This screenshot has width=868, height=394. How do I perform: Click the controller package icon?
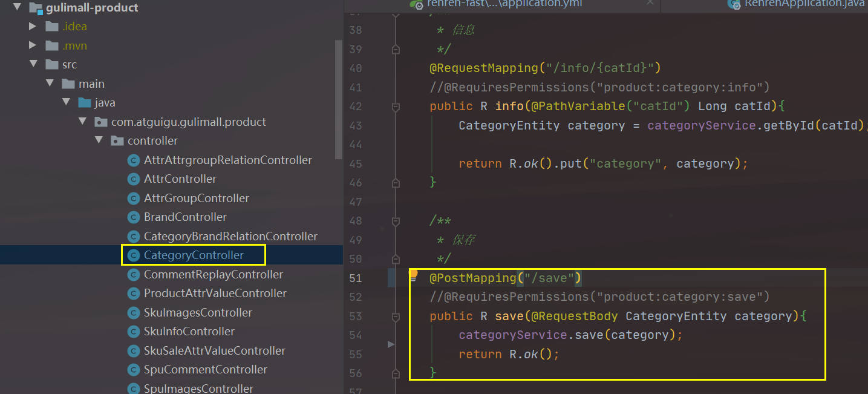click(117, 141)
